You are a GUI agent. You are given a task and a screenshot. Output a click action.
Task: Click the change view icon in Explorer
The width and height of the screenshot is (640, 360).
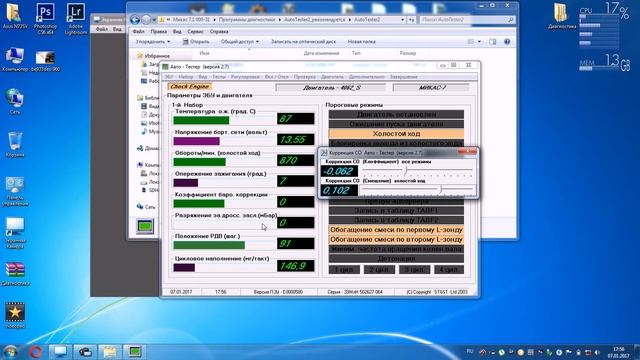click(x=471, y=42)
